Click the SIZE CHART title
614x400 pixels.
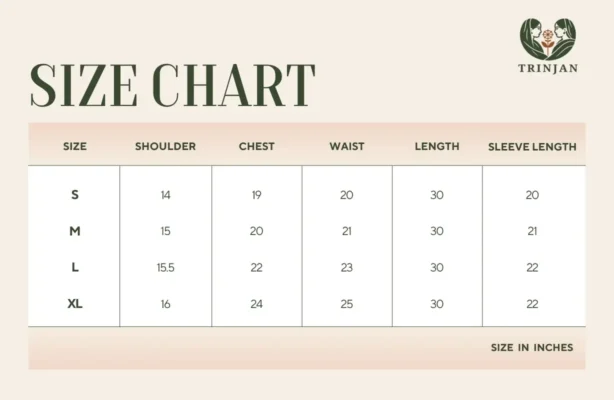173,86
